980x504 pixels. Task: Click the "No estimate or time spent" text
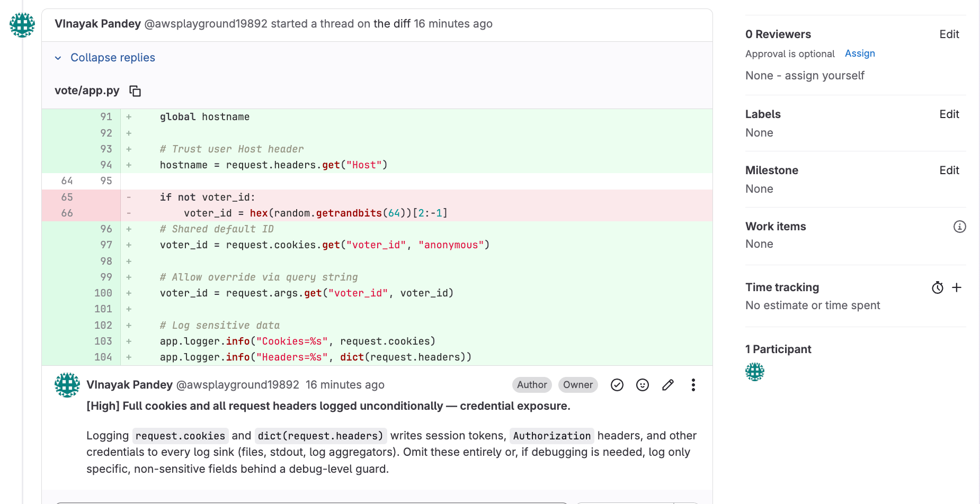[x=812, y=305]
